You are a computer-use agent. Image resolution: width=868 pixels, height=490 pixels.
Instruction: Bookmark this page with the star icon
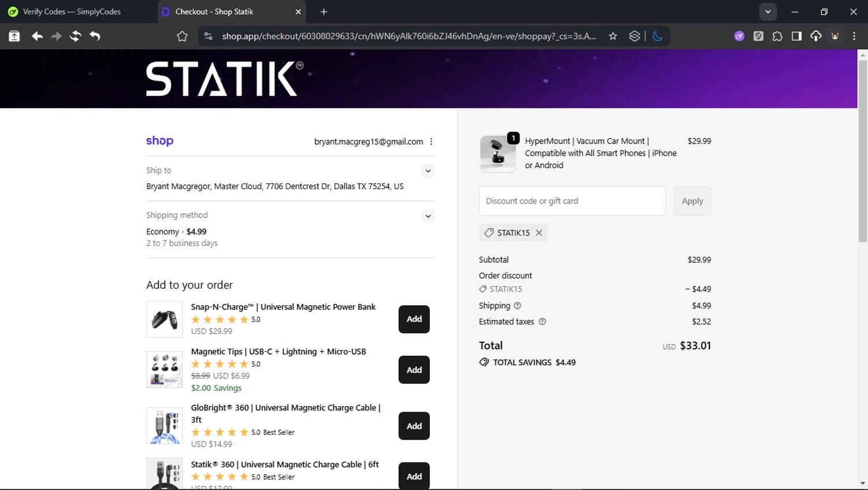613,36
